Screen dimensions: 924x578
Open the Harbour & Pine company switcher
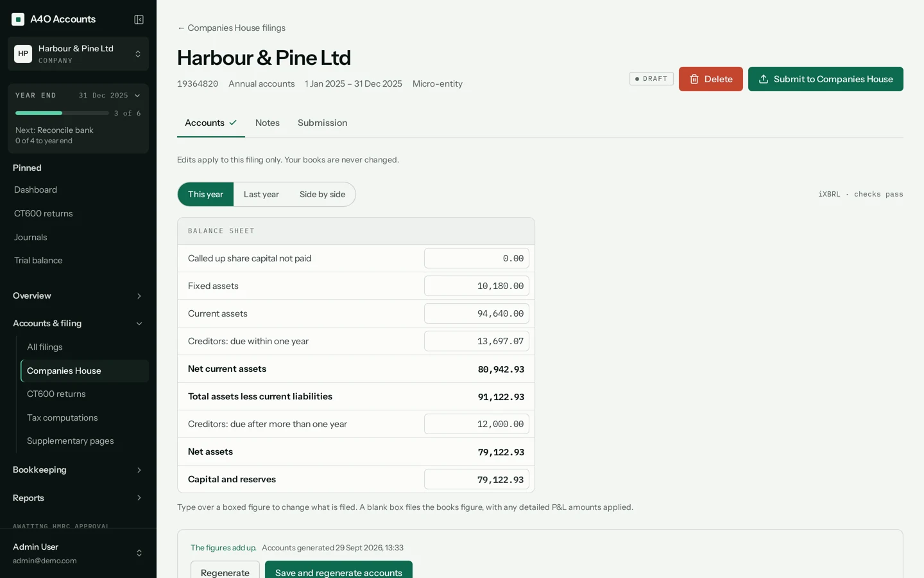78,54
